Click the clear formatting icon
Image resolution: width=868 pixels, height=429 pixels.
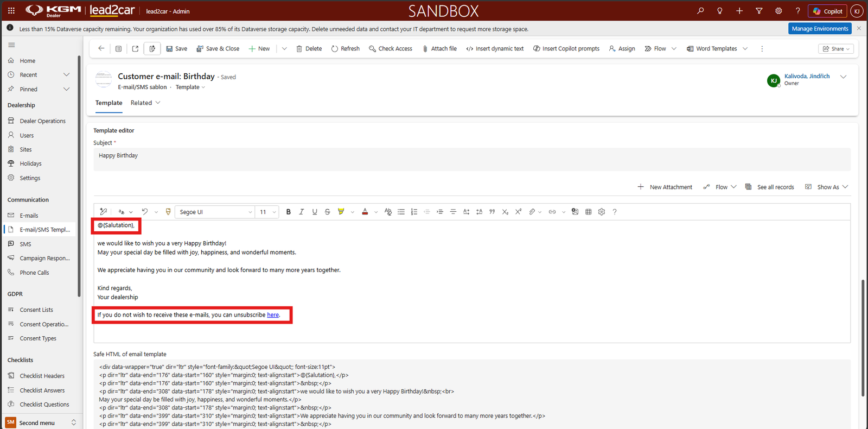(388, 212)
